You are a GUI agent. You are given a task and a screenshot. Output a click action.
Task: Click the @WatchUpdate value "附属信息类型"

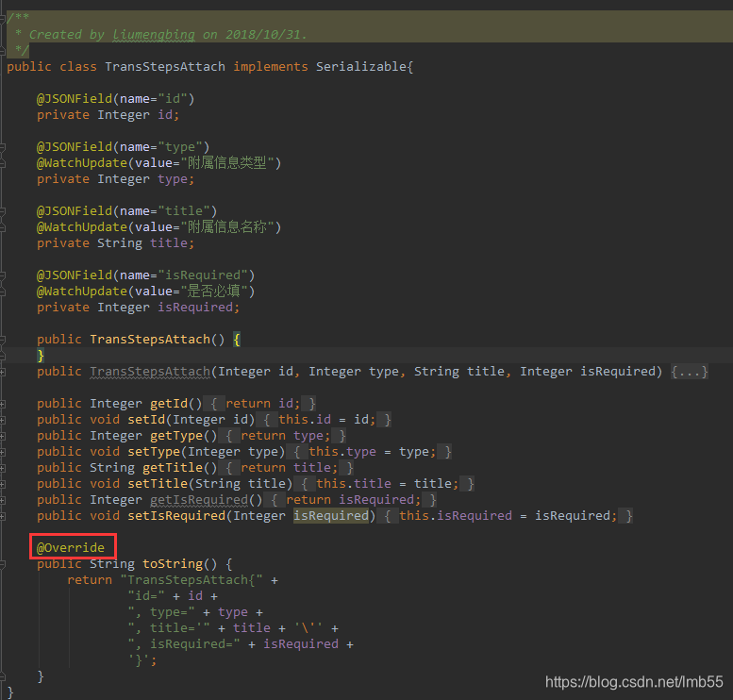[x=227, y=162]
